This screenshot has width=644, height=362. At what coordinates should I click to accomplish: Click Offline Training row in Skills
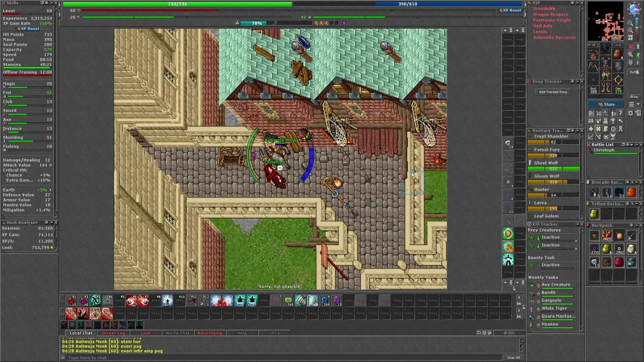point(28,72)
